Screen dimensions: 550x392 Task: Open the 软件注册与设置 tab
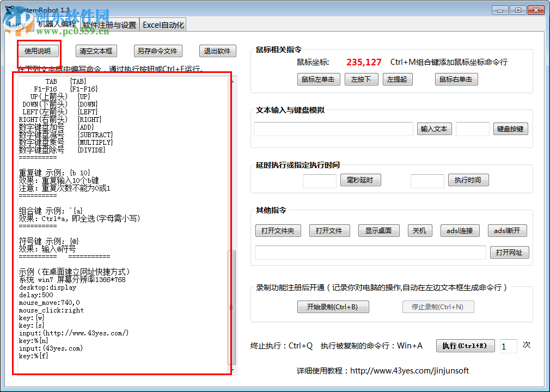pyautogui.click(x=108, y=24)
